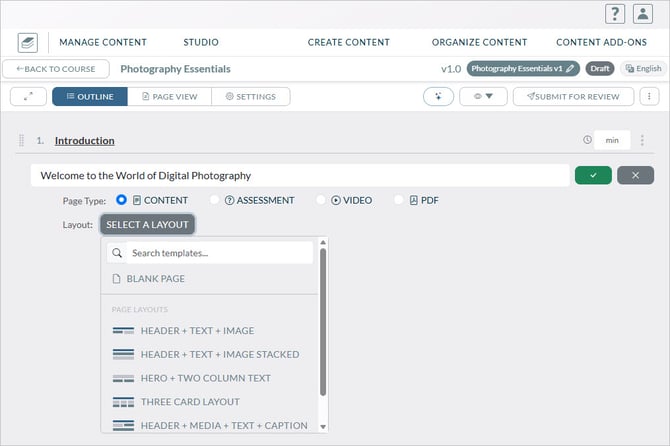Click the Hero + Two Column Text icon
The width and height of the screenshot is (670, 446).
123,379
